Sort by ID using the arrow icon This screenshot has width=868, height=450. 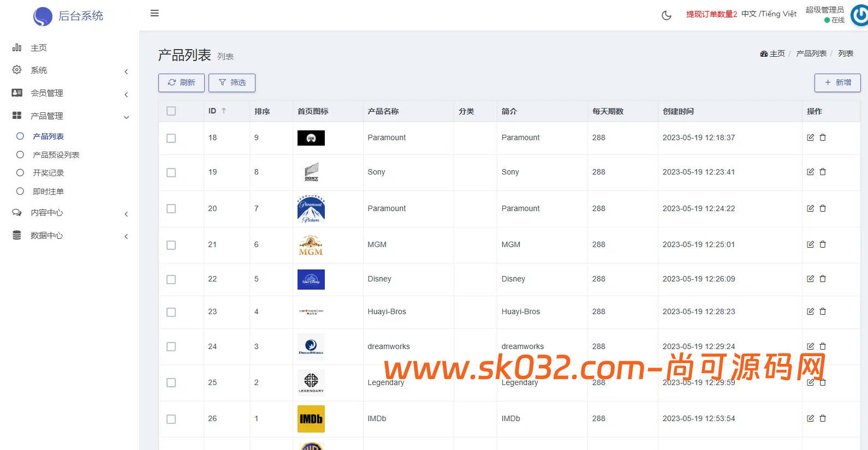pos(224,111)
